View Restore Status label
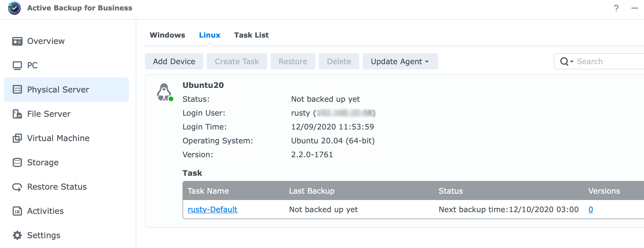 point(57,187)
